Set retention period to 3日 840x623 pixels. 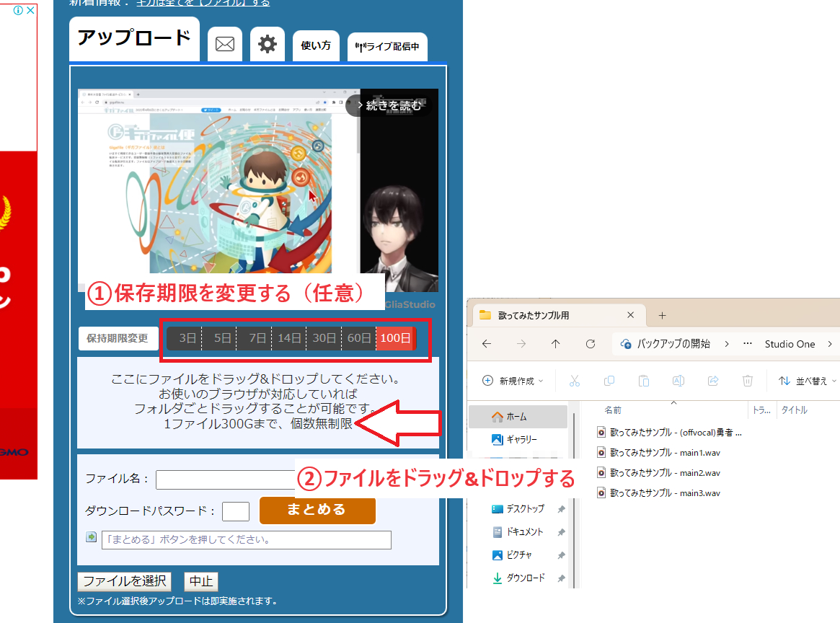[185, 338]
